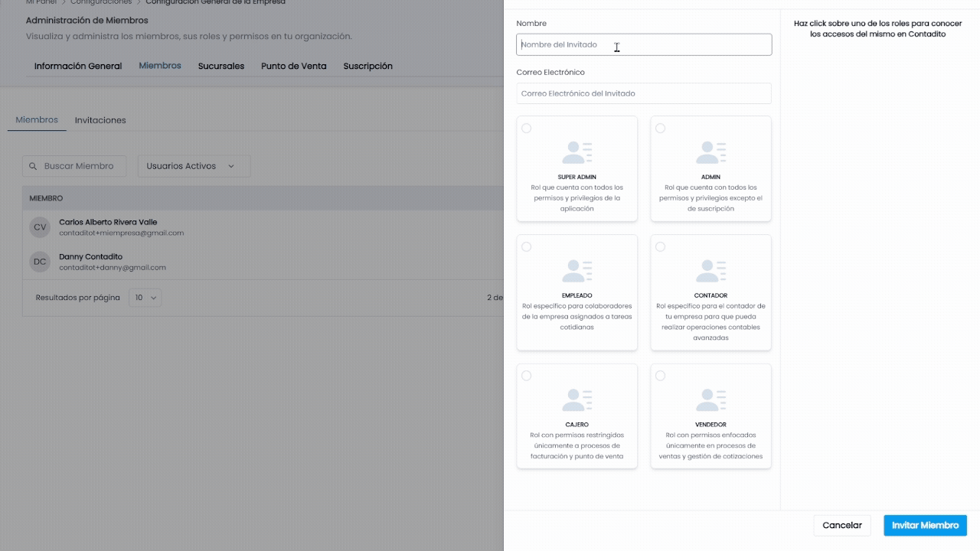Click the Vendedor role person icon
This screenshot has width=980, height=551.
(710, 399)
